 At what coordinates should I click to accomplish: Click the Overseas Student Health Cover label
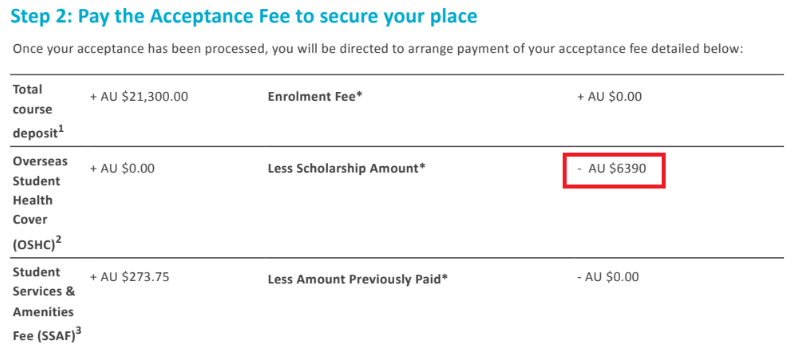click(x=37, y=202)
